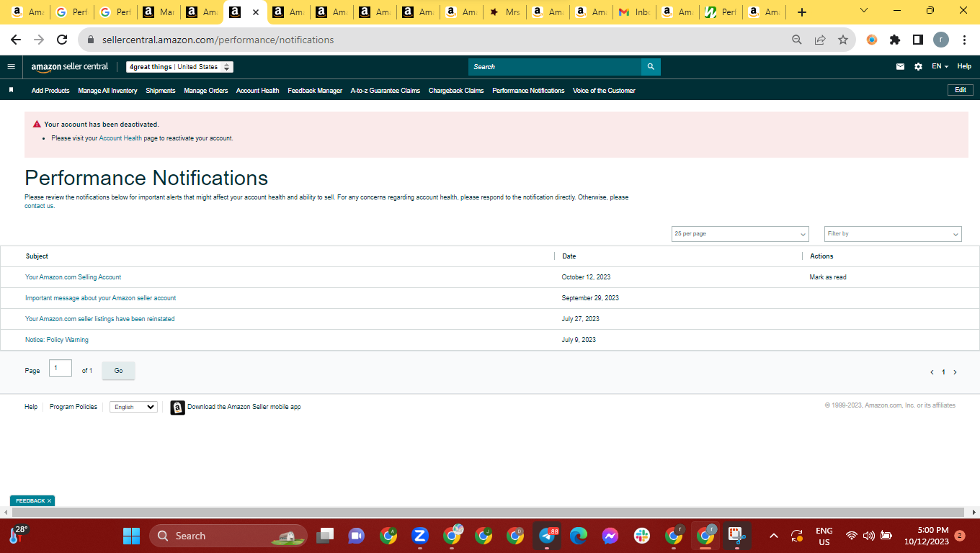The width and height of the screenshot is (980, 553).
Task: Open the Filter by dropdown
Action: (x=893, y=234)
